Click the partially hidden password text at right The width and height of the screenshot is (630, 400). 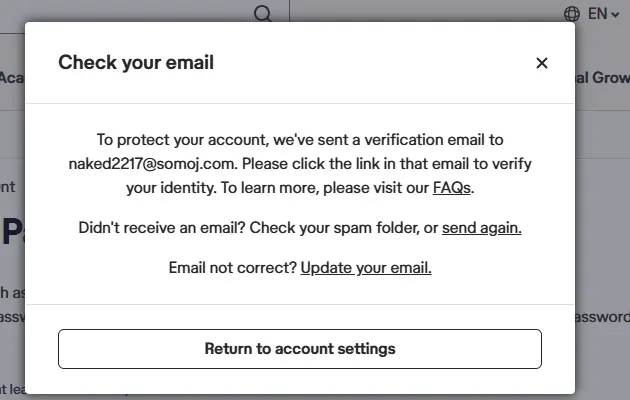[602, 317]
